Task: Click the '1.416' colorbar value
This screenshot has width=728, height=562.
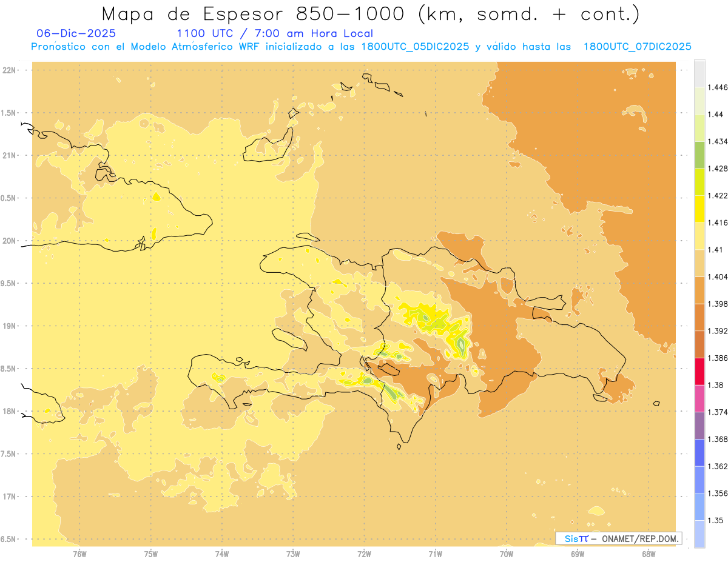Action: [719, 222]
